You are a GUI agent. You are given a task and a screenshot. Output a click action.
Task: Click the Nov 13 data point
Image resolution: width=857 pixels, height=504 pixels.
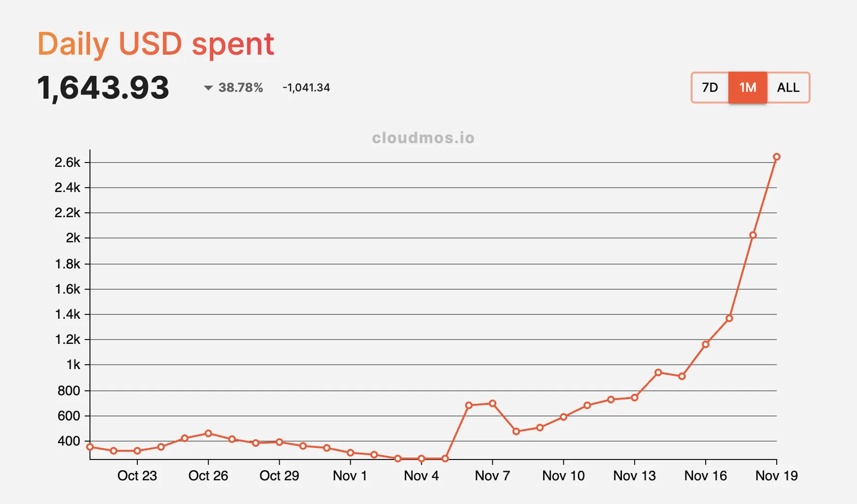point(635,398)
